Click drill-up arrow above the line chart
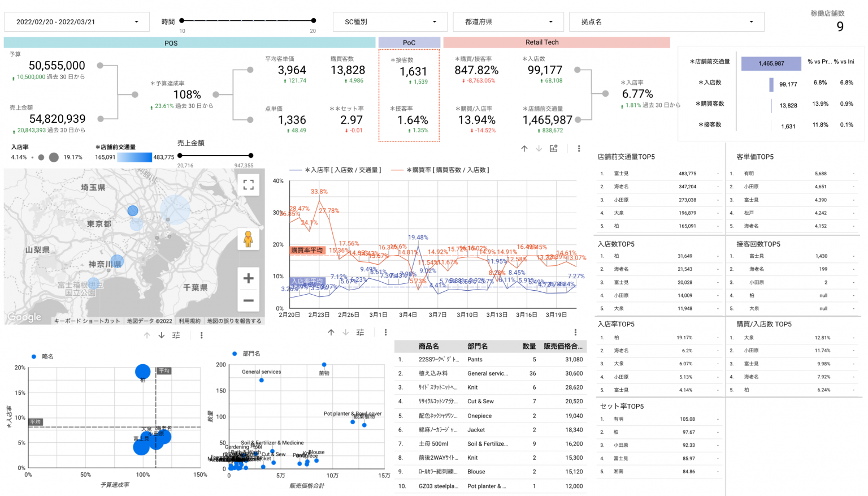This screenshot has height=496, width=868. (524, 149)
